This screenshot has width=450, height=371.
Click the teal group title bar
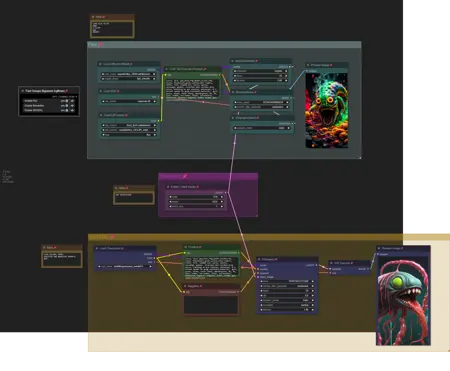[224, 44]
